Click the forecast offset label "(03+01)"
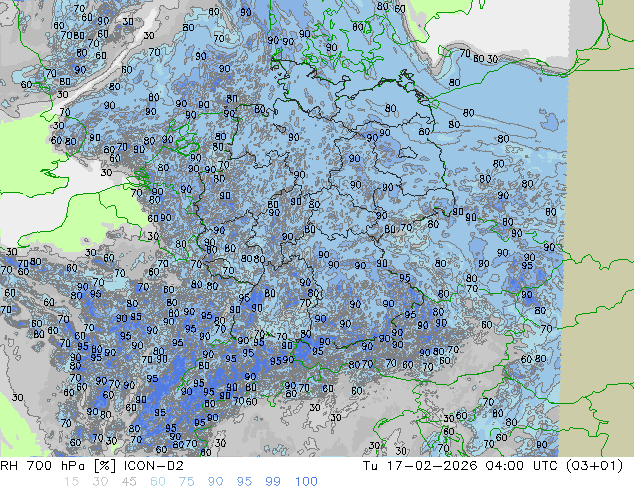The width and height of the screenshot is (634, 490). click(594, 466)
